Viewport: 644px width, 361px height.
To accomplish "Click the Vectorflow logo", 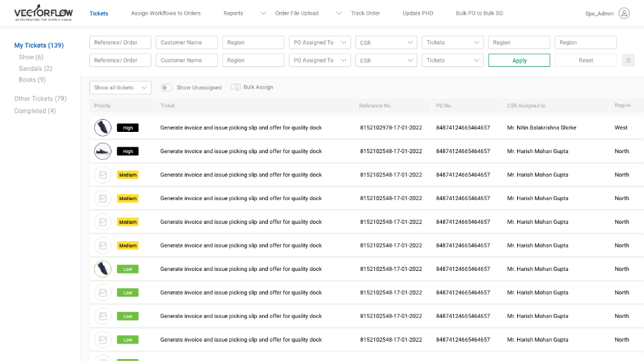I will point(44,14).
